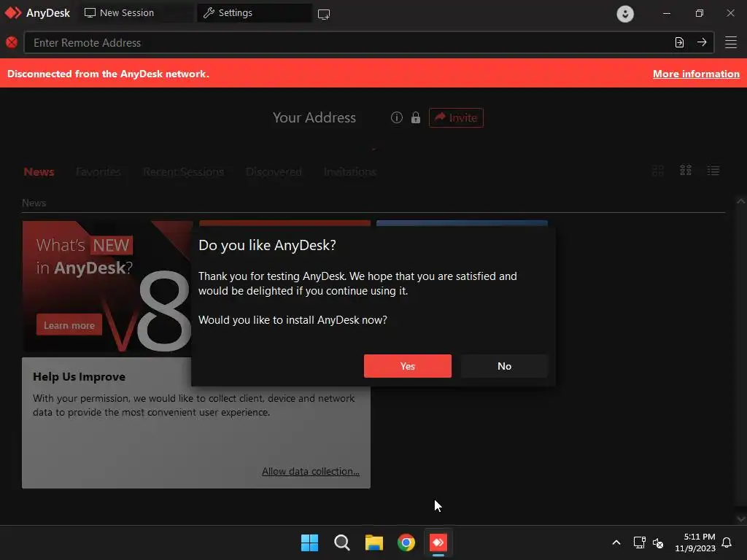Click the 'Do you like AnyDesk?' dialog title
The image size is (747, 560).
point(267,245)
